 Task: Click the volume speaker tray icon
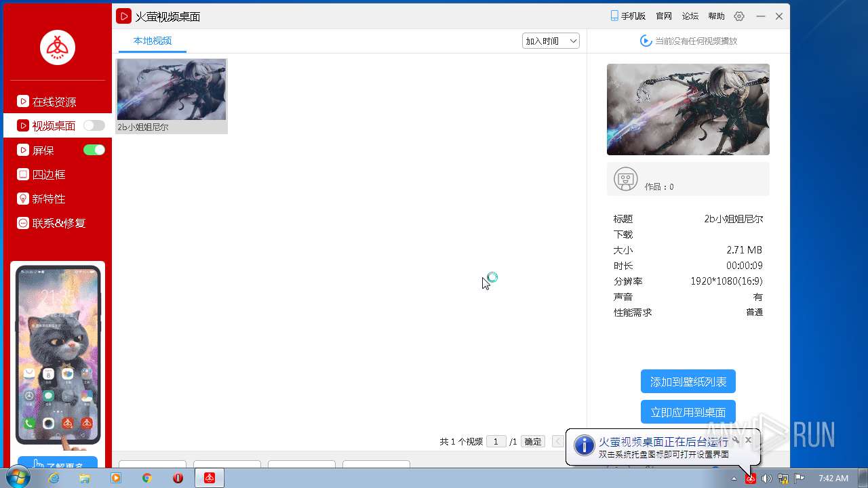[767, 479]
